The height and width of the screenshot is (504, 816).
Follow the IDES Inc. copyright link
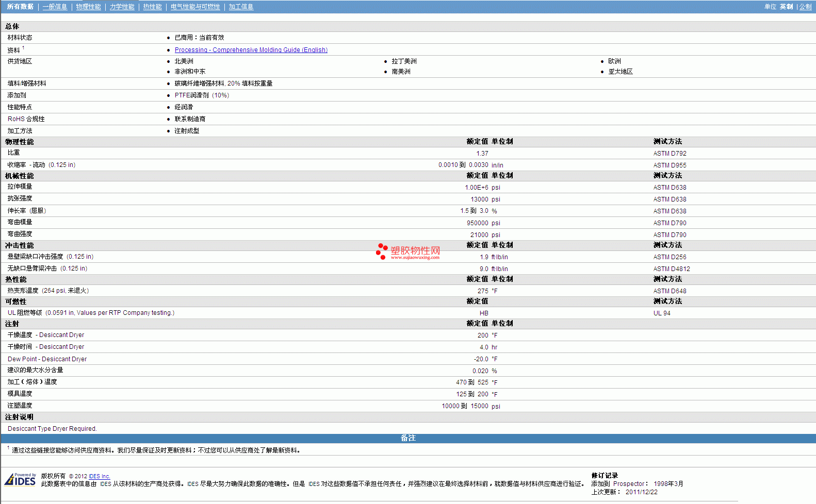coord(99,477)
